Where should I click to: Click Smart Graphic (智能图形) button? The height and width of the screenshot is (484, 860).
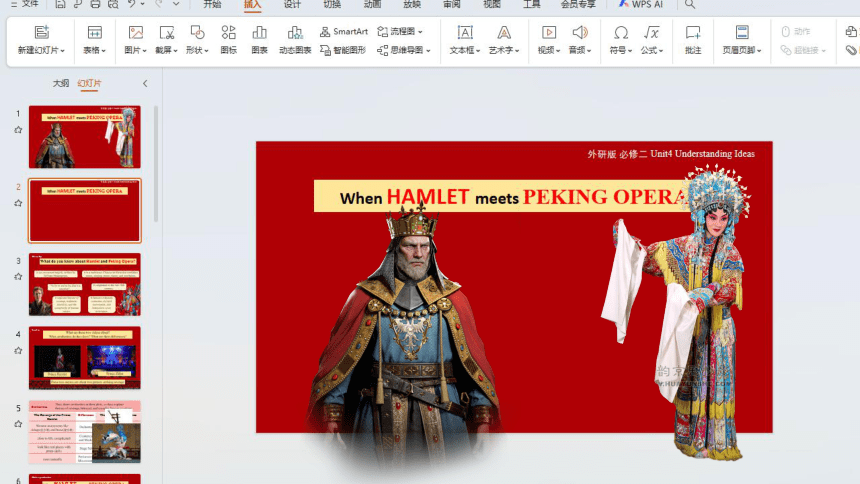[x=343, y=50]
